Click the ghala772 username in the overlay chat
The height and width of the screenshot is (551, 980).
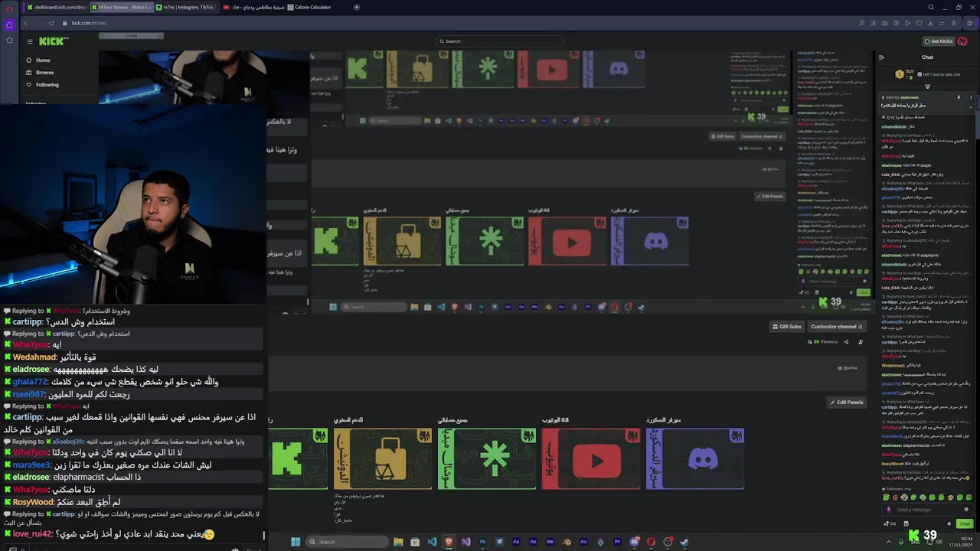point(30,382)
